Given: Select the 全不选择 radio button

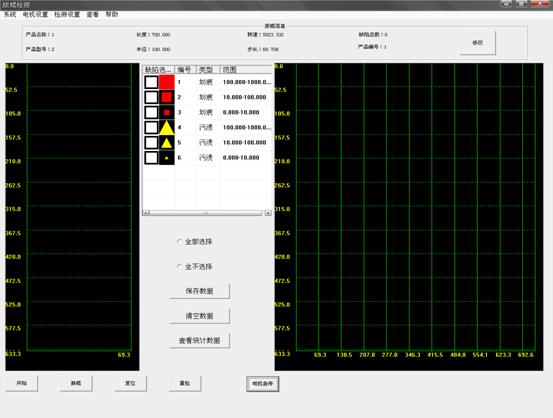Looking at the screenshot, I should (x=179, y=267).
